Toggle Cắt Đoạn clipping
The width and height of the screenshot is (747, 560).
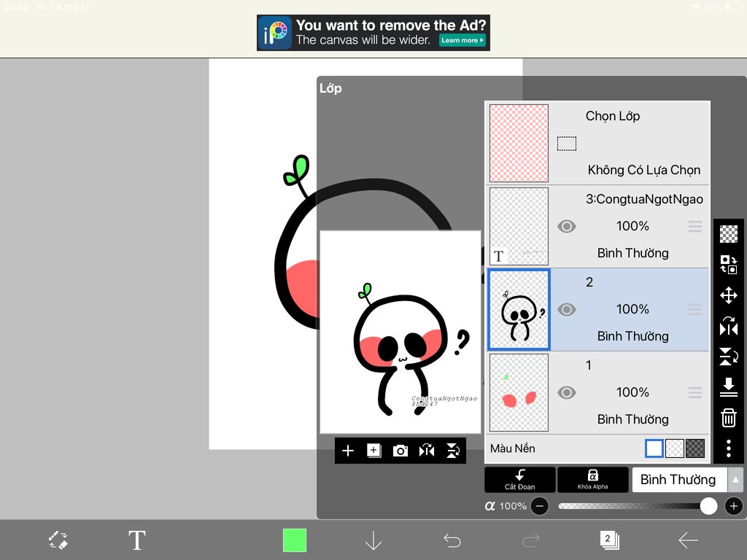pyautogui.click(x=519, y=480)
